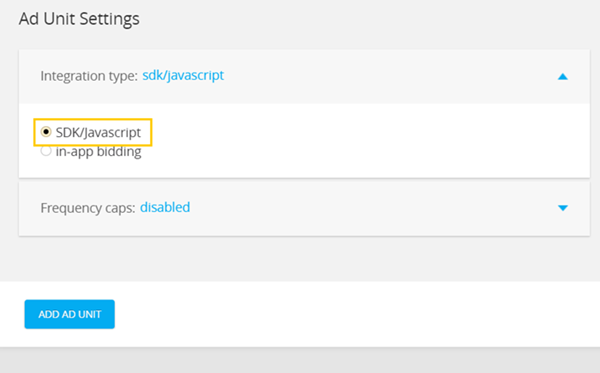This screenshot has height=373, width=600.
Task: Choose the in-app bidding radio button
Action: coord(46,151)
